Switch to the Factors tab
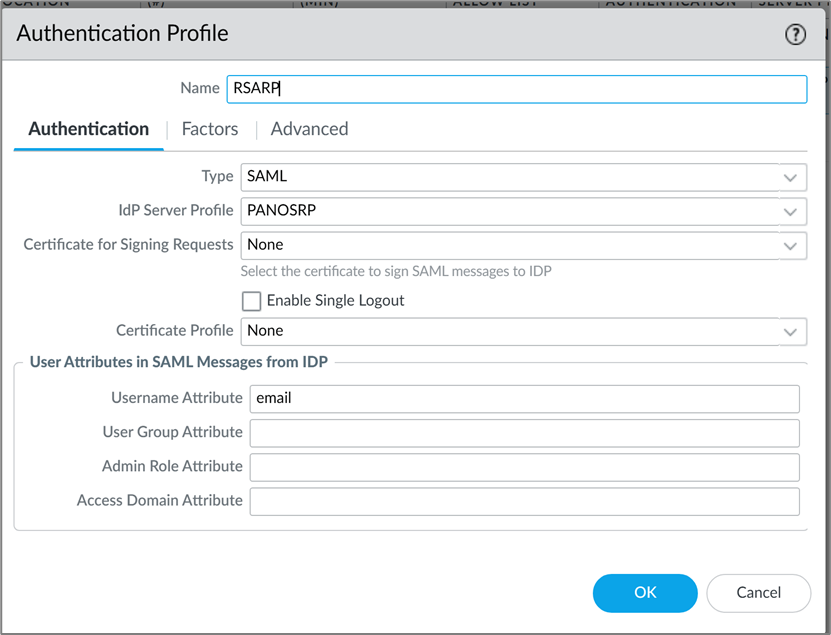 [210, 129]
